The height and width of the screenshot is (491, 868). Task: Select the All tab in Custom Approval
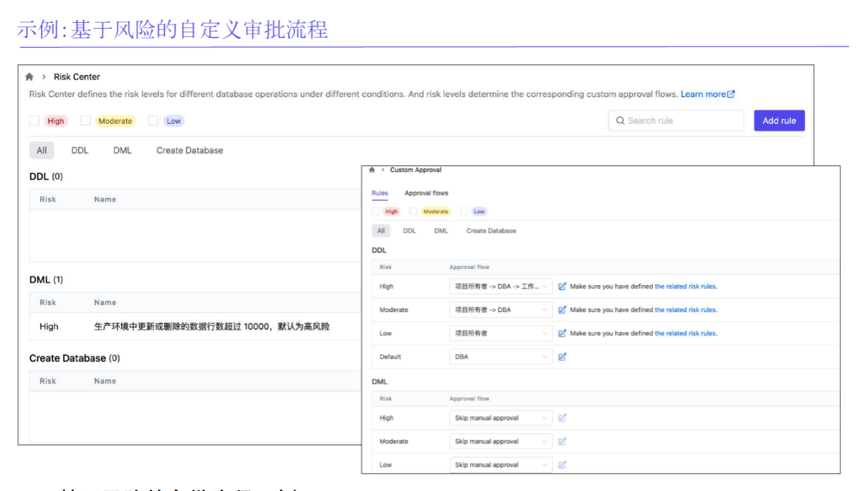pyautogui.click(x=381, y=231)
